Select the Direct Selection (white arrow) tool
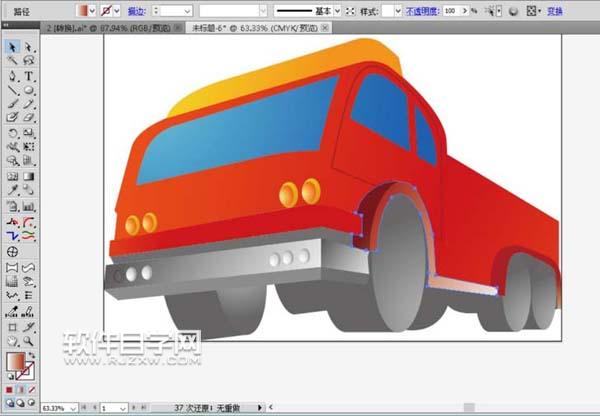The height and width of the screenshot is (416, 600). [x=29, y=47]
